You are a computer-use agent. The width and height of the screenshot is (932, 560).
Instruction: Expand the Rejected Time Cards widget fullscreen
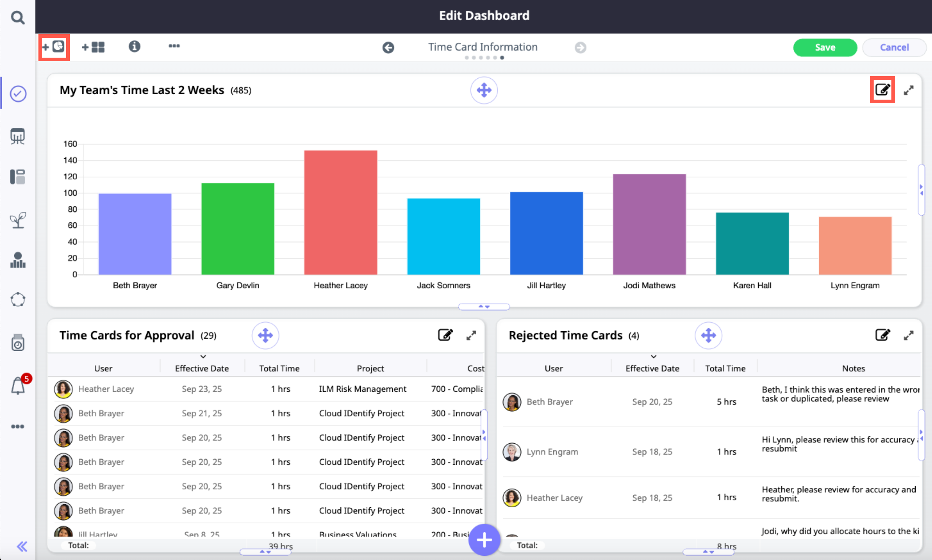(908, 335)
